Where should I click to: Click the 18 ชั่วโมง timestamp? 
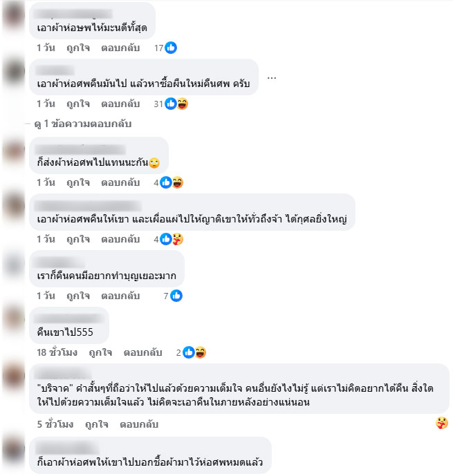tap(57, 352)
